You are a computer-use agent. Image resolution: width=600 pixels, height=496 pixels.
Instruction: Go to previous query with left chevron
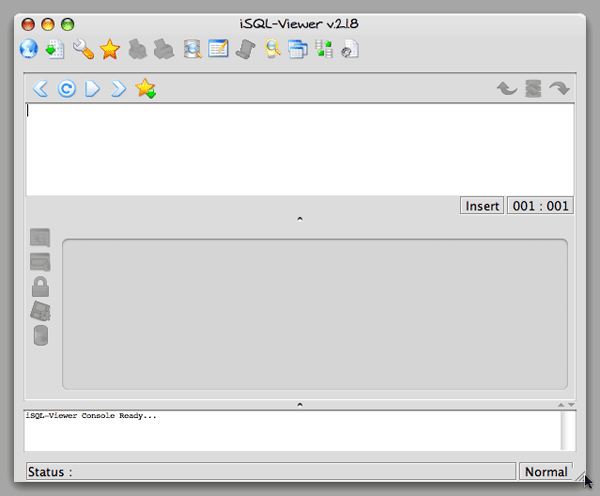(40, 89)
